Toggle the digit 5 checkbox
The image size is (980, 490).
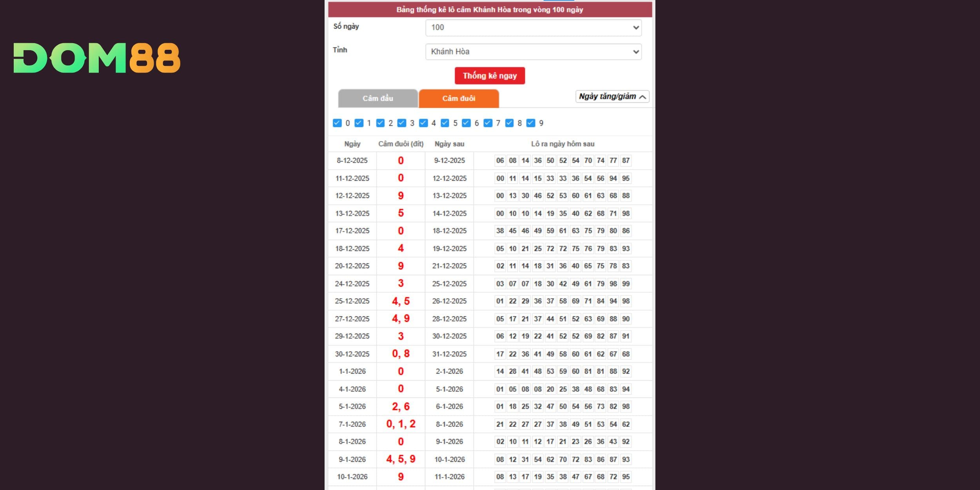445,123
